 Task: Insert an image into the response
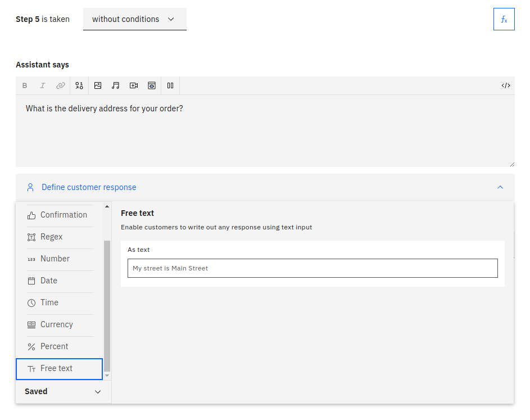pyautogui.click(x=98, y=85)
